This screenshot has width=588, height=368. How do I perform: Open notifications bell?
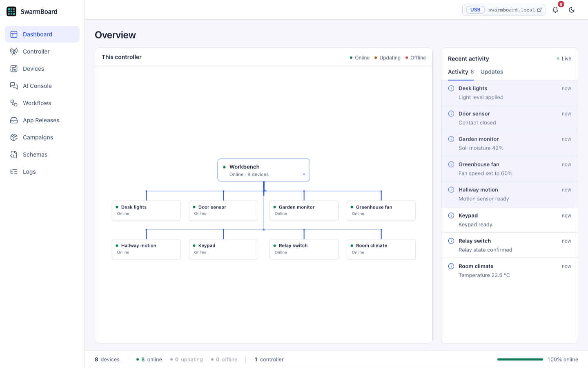point(555,10)
